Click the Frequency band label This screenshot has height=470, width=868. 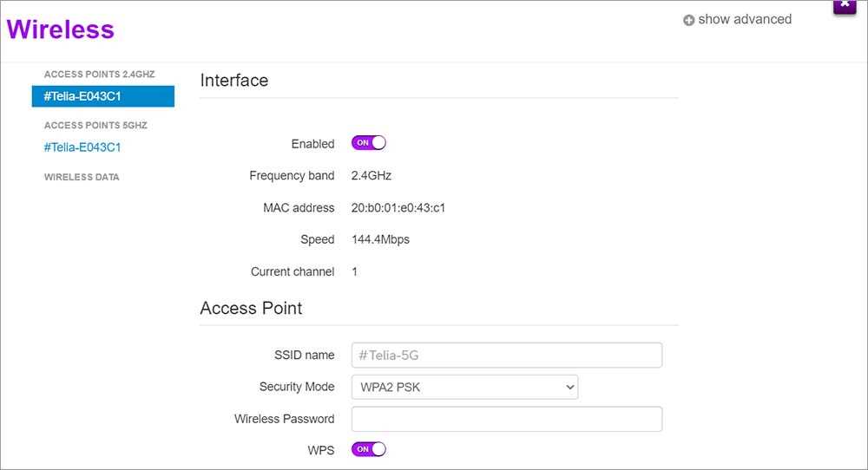292,176
